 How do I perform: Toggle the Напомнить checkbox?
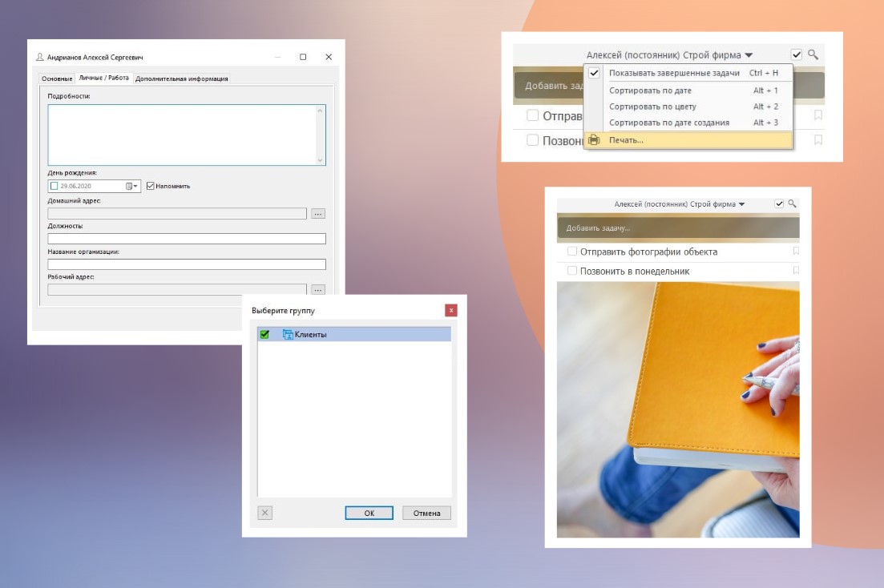pos(151,186)
